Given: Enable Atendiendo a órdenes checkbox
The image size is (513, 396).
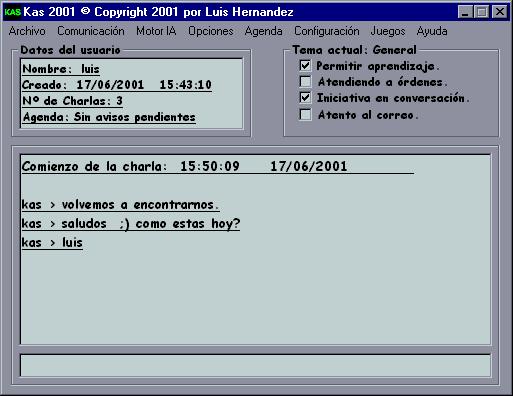Looking at the screenshot, I should (x=305, y=82).
